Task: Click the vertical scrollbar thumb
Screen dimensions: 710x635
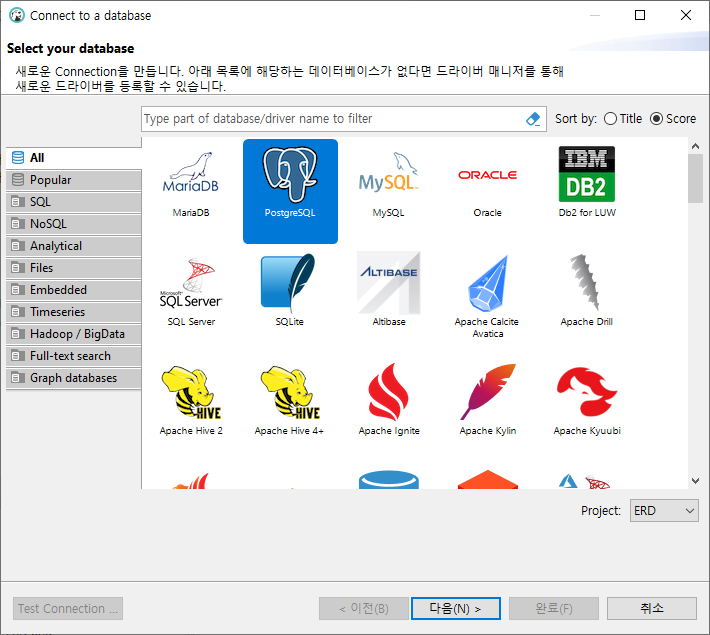Action: [696, 178]
